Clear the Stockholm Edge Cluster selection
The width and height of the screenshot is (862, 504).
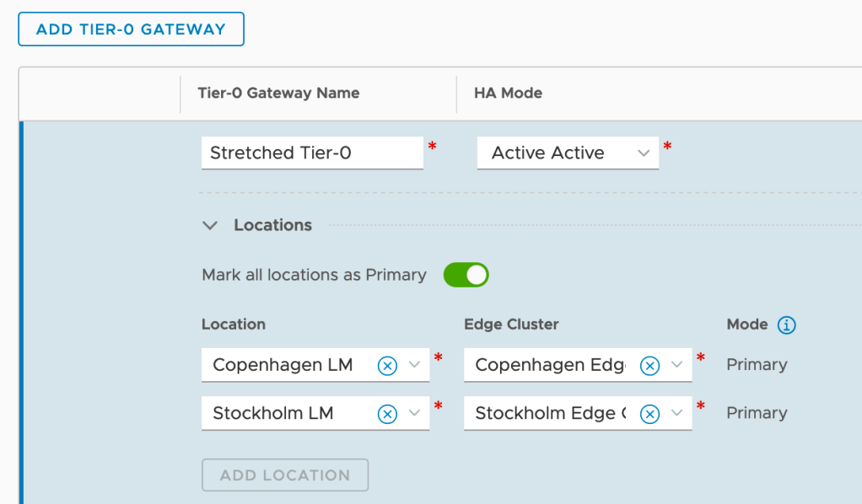(649, 413)
